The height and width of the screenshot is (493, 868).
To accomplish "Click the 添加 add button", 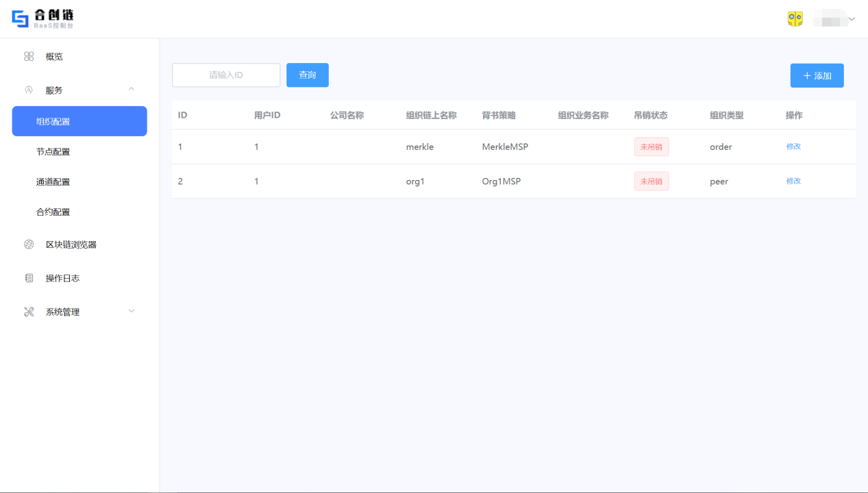I will click(x=817, y=75).
